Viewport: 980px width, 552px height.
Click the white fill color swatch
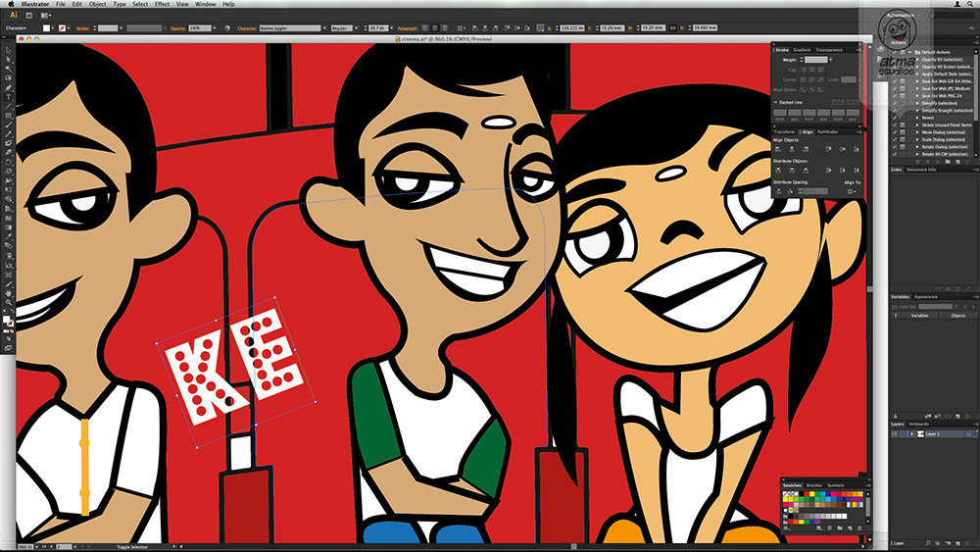tap(46, 28)
